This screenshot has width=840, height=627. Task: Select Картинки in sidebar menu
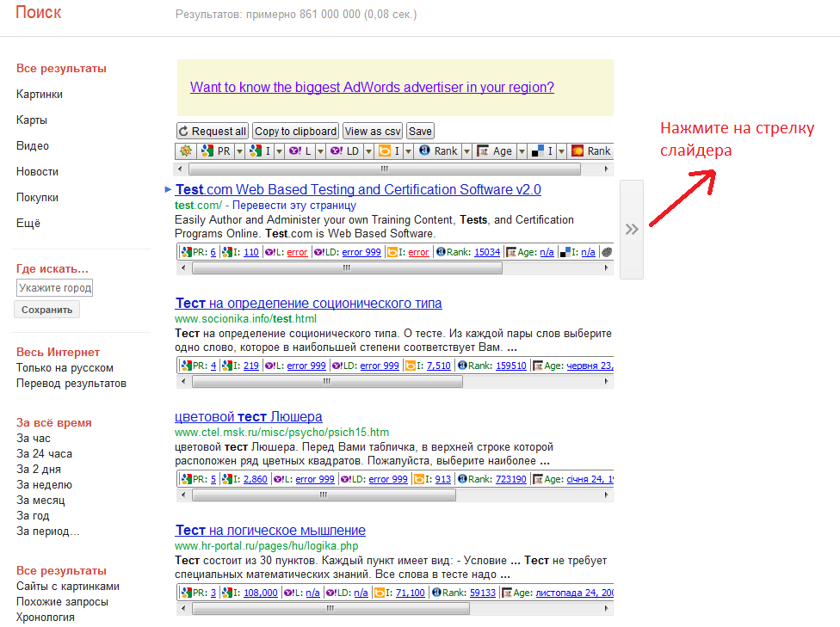point(39,95)
